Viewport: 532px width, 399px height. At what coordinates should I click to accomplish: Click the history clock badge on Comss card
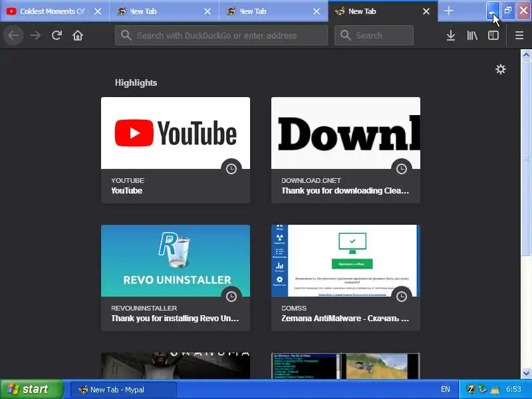(402, 296)
